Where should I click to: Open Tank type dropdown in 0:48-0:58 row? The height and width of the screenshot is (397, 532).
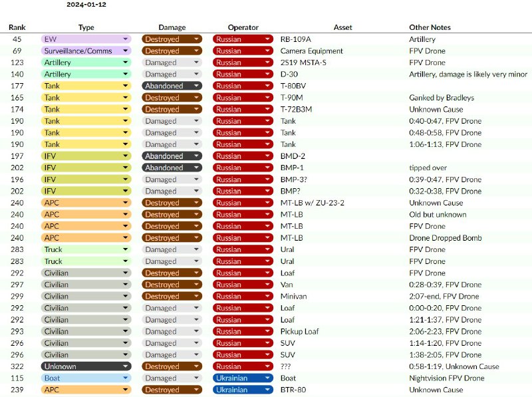click(x=86, y=133)
